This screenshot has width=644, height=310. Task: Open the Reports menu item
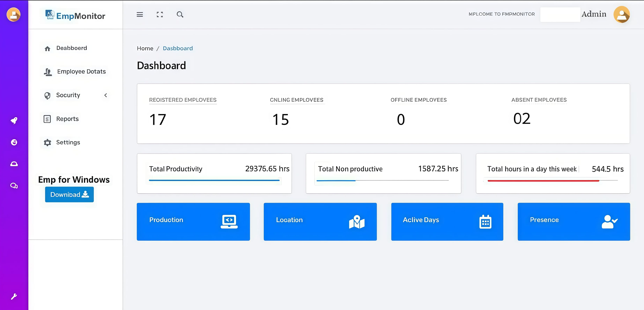(x=68, y=119)
